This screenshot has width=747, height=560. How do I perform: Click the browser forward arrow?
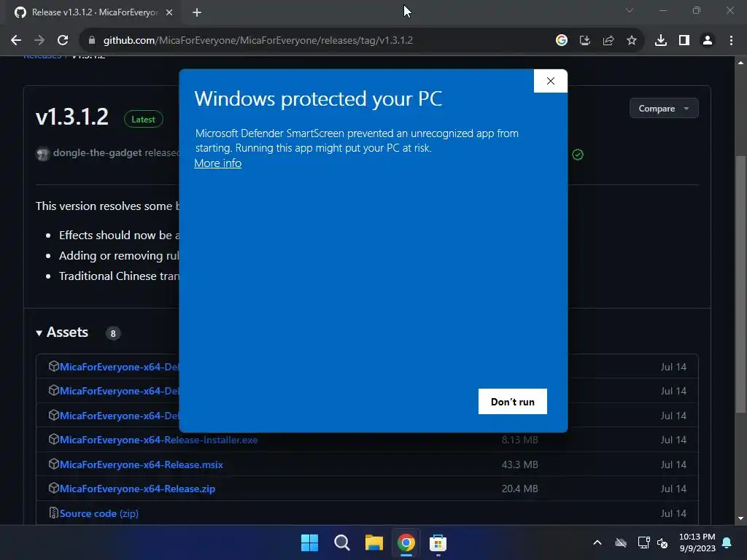pyautogui.click(x=39, y=41)
